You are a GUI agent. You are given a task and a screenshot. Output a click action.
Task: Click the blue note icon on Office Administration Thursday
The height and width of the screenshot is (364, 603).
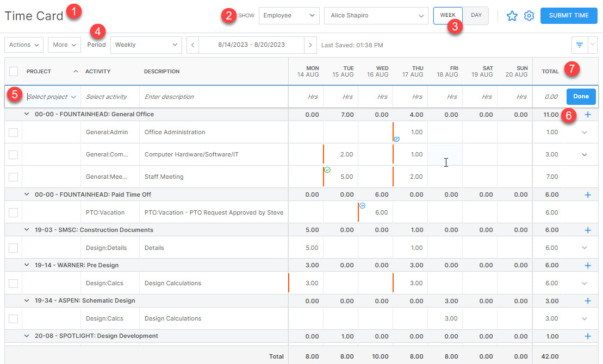(x=397, y=139)
